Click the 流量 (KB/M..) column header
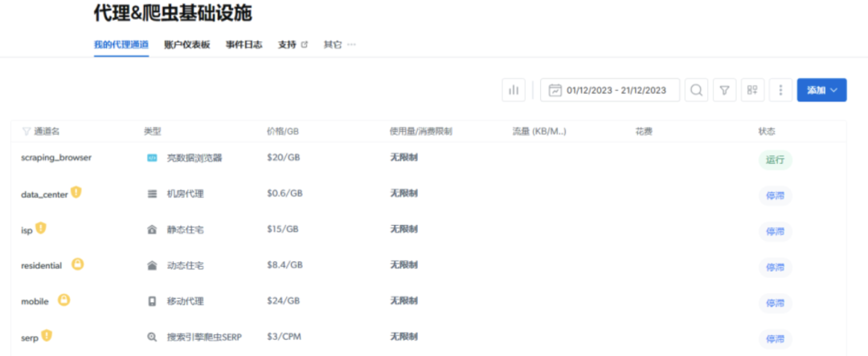The image size is (868, 356). (x=539, y=131)
